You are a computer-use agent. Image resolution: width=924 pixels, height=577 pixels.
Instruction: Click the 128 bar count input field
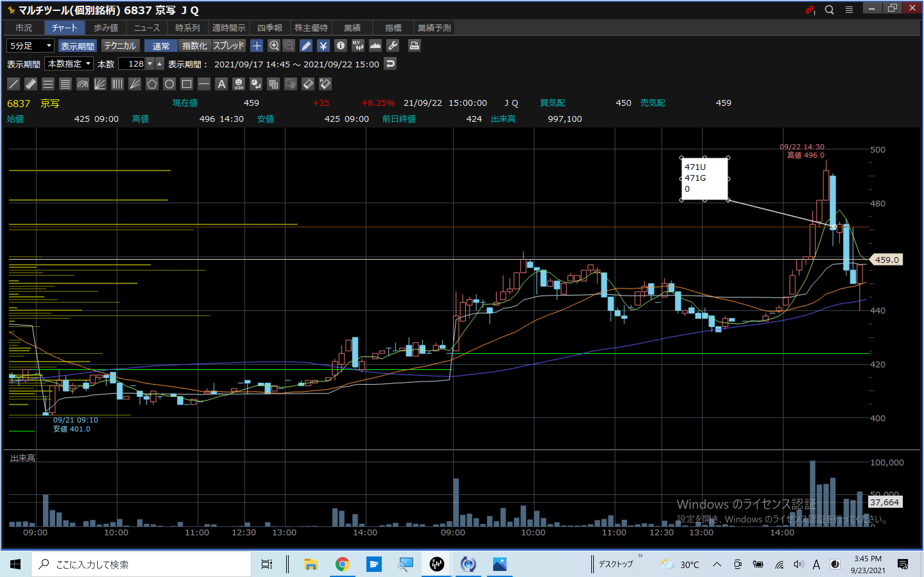coord(132,64)
